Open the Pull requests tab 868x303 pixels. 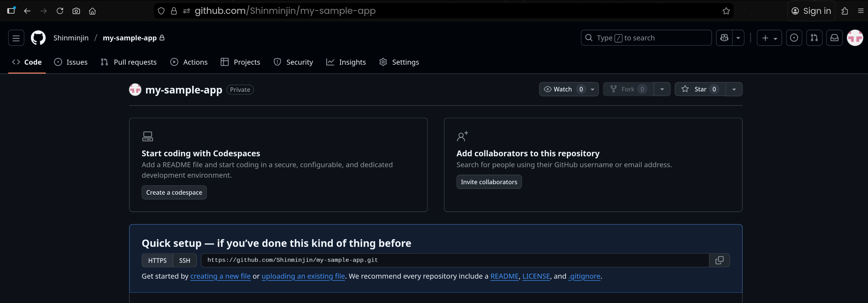(129, 62)
